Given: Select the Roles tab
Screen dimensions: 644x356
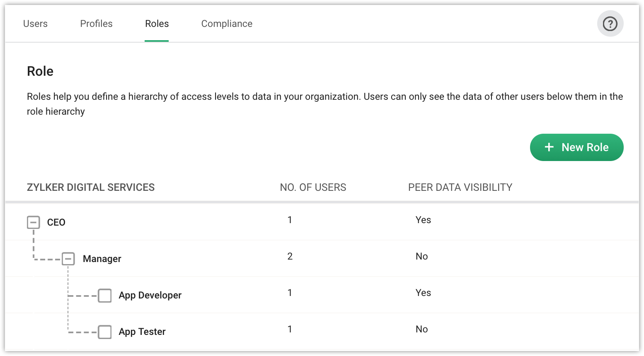Looking at the screenshot, I should [157, 24].
